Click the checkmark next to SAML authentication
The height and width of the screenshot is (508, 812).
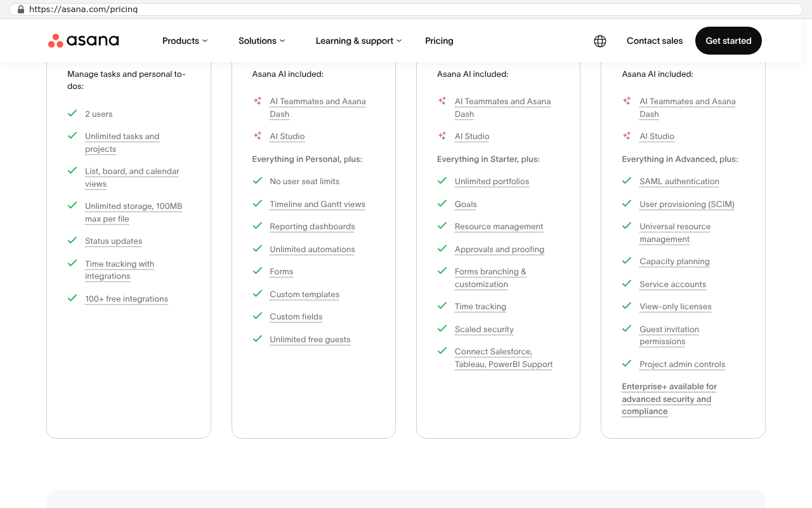click(627, 181)
